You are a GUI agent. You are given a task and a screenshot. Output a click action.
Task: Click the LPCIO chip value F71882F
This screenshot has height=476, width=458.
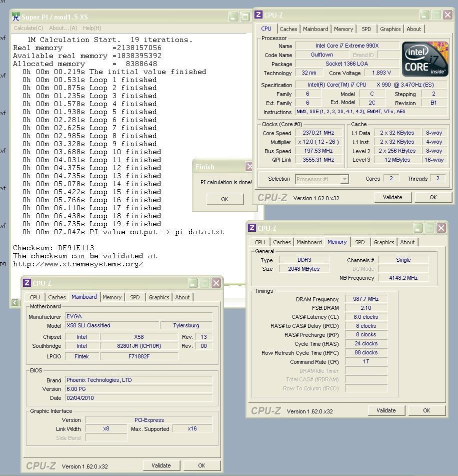point(139,356)
